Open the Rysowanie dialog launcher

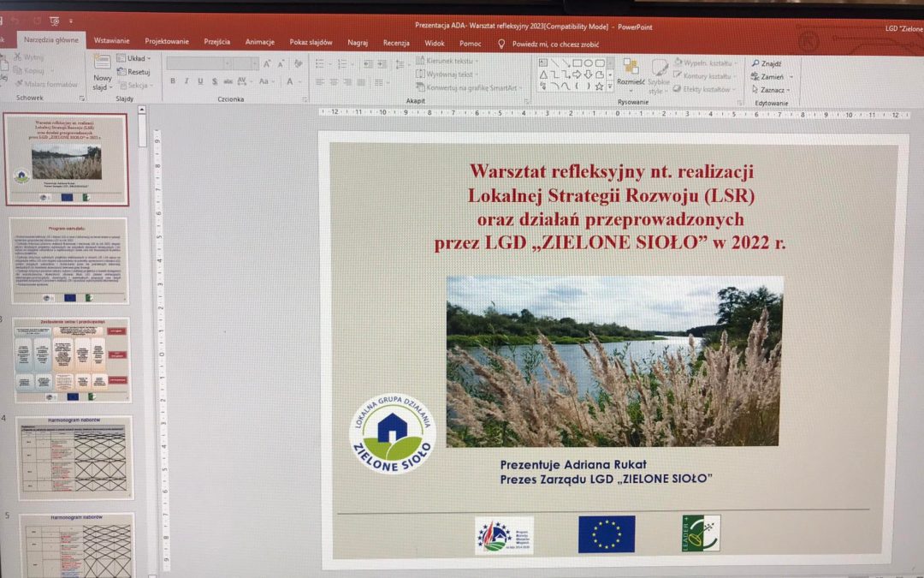tap(739, 102)
